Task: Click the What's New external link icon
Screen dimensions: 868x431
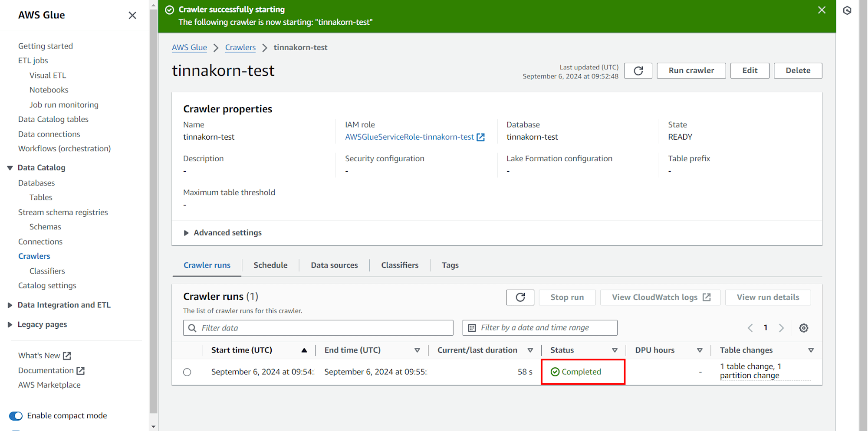Action: [x=67, y=356]
